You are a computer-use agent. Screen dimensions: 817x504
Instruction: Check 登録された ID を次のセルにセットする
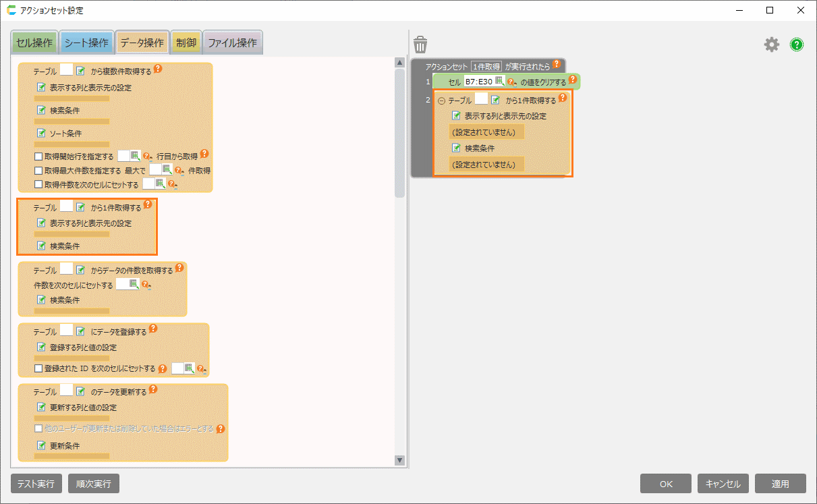38,368
